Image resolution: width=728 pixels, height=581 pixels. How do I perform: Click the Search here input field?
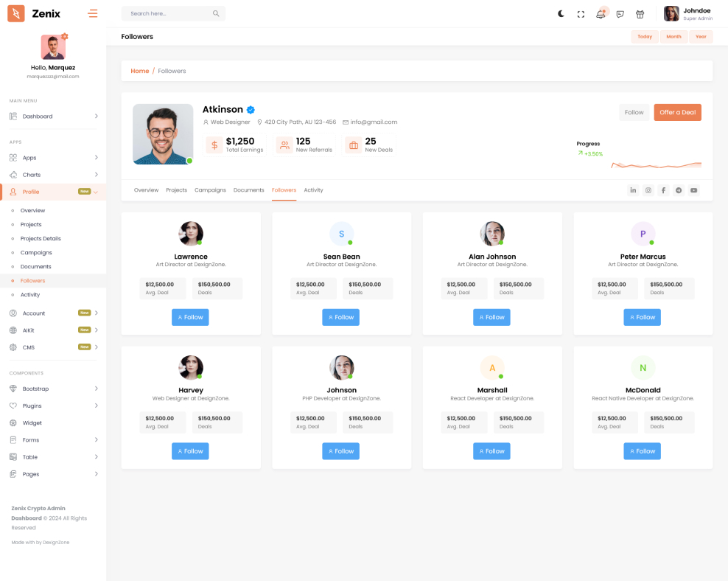pos(169,14)
